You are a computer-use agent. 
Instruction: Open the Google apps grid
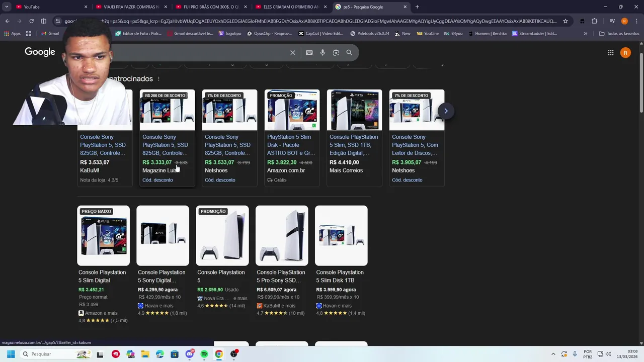[x=610, y=52]
